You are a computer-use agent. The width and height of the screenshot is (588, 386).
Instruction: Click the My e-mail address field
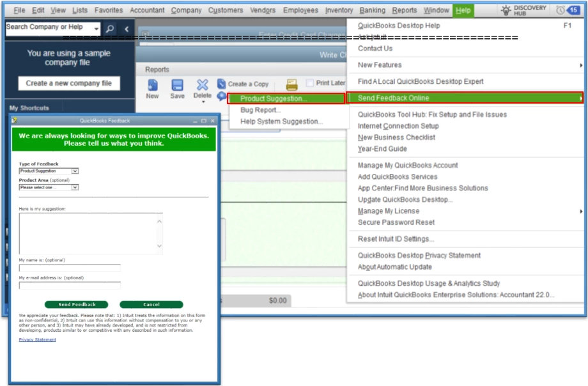click(70, 286)
